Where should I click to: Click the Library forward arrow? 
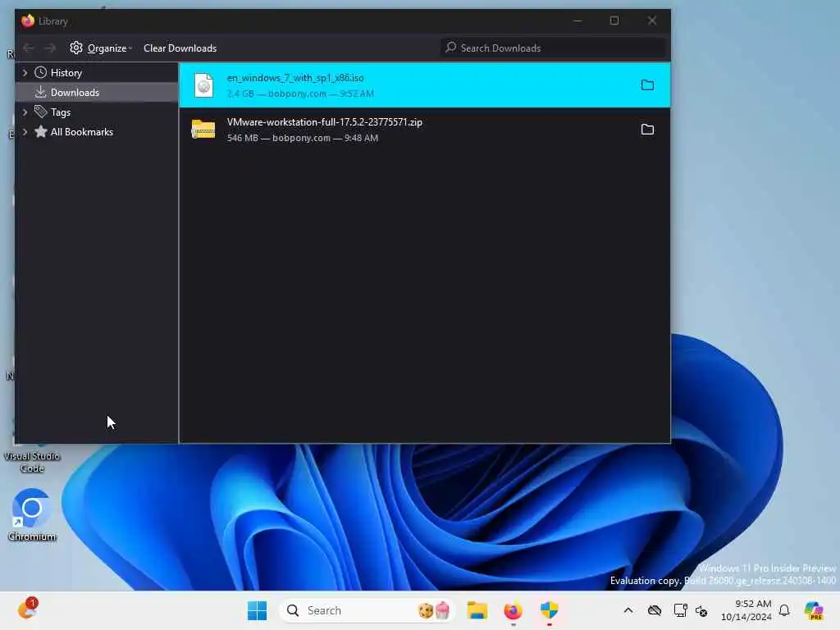tap(50, 48)
